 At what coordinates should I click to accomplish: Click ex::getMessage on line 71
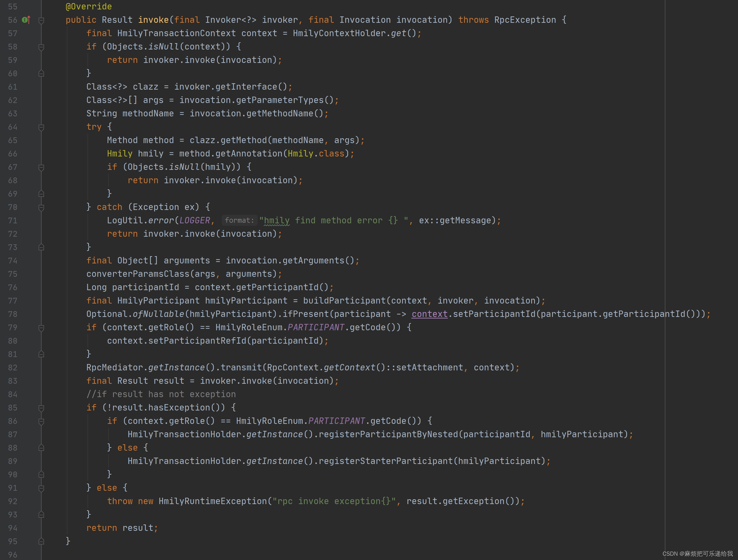tap(455, 220)
